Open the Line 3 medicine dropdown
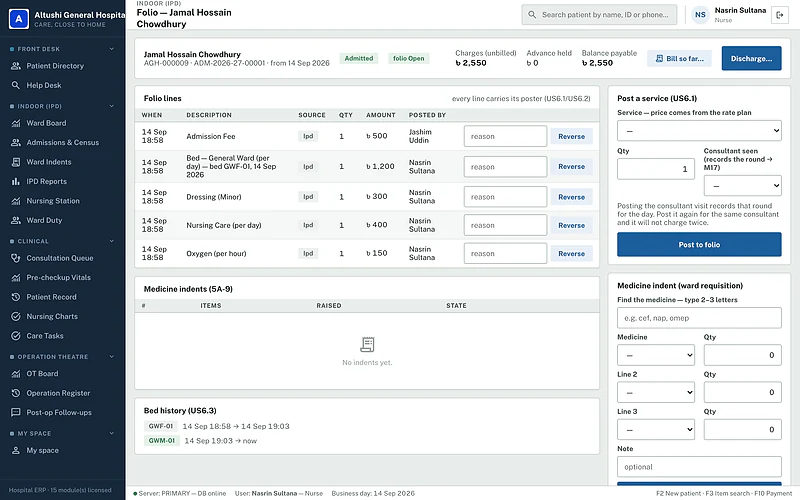The width and height of the screenshot is (800, 500). click(656, 430)
